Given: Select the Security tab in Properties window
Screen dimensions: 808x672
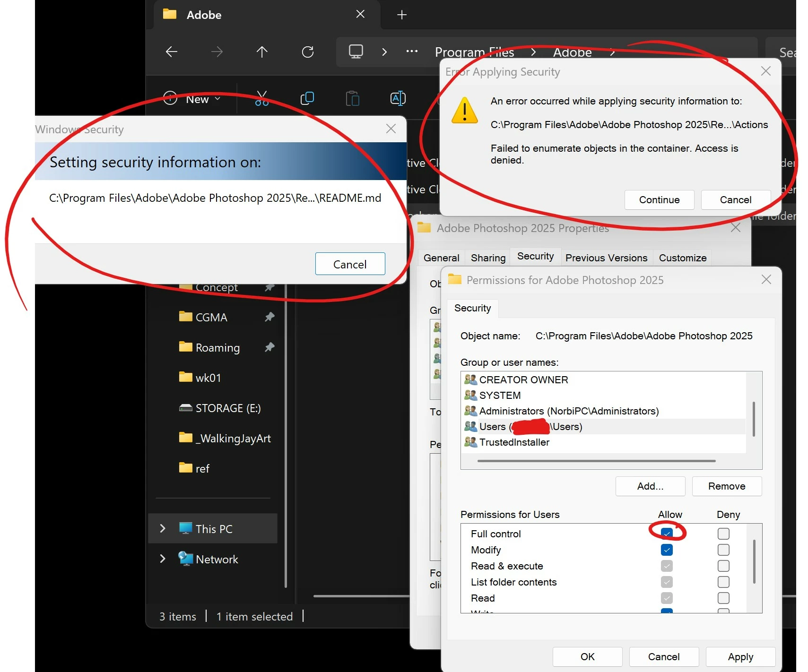Looking at the screenshot, I should (x=535, y=256).
